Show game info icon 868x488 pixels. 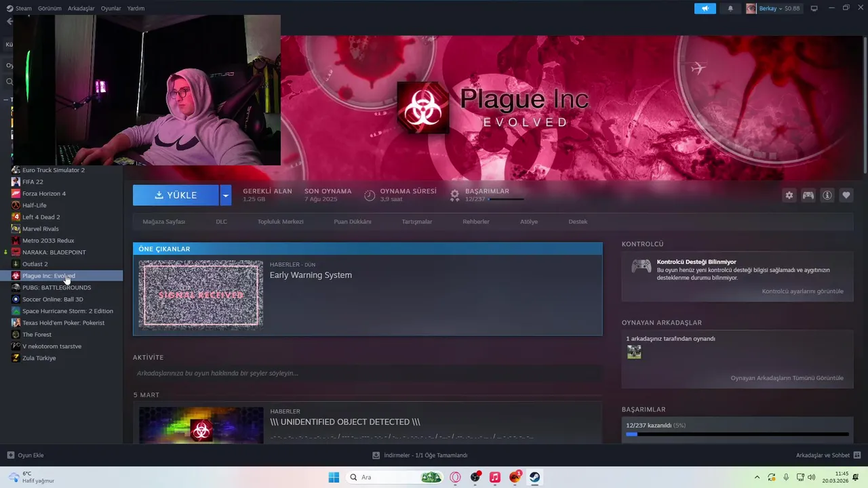point(827,195)
